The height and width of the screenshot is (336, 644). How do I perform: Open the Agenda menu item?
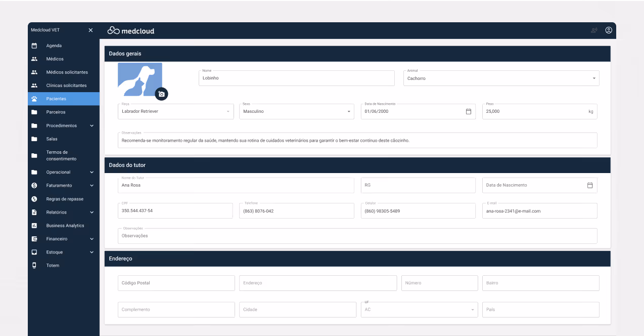(64, 46)
